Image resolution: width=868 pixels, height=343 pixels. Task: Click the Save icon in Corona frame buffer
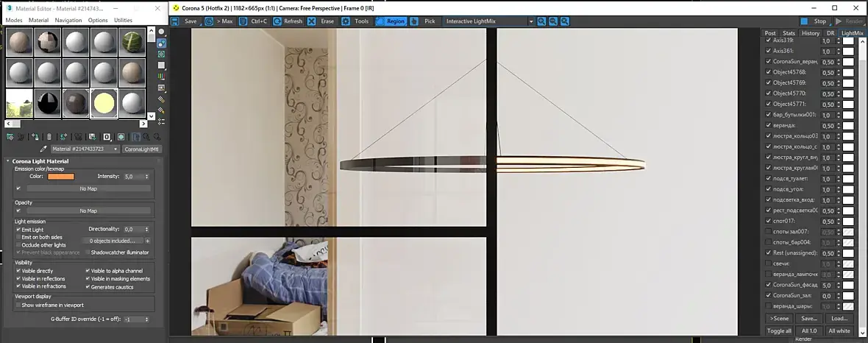pyautogui.click(x=175, y=21)
